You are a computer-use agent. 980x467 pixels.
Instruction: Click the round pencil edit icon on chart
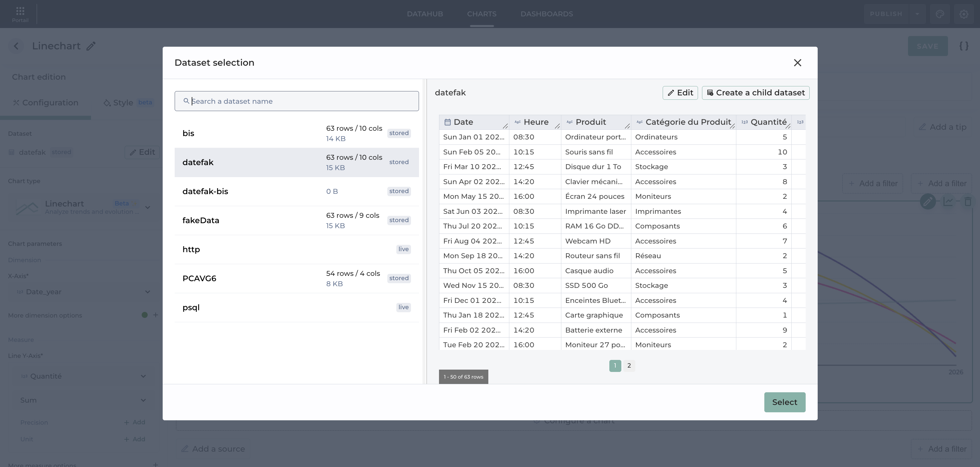[927, 201]
